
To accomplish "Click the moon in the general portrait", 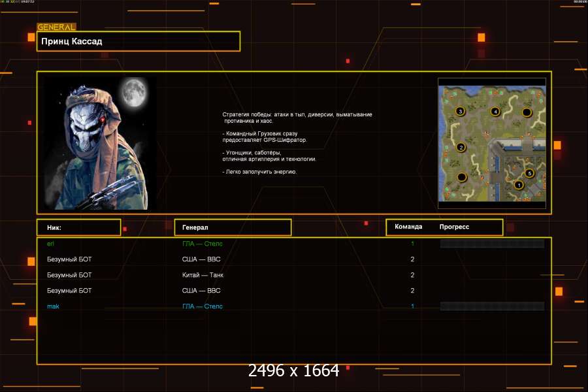I will 134,91.
